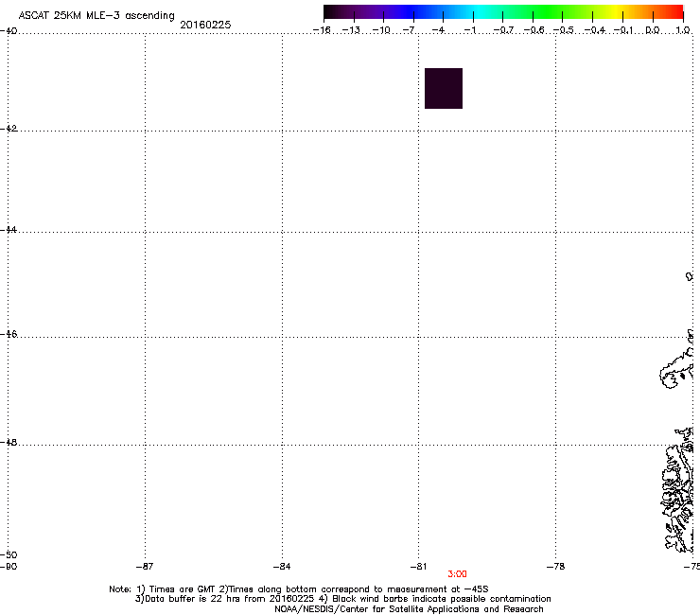Click the -87 longitude axis label
Image resolution: width=700 pixels, height=615 pixels.
[145, 567]
